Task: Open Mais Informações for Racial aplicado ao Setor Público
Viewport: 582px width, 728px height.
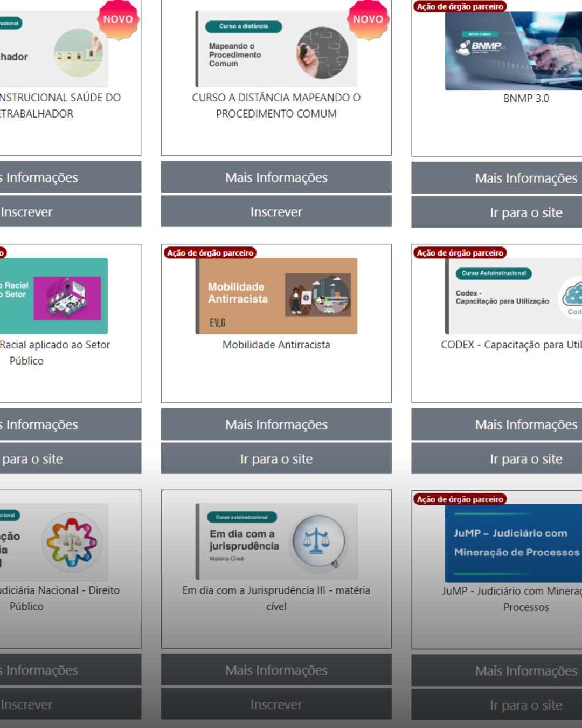Action: 71,424
